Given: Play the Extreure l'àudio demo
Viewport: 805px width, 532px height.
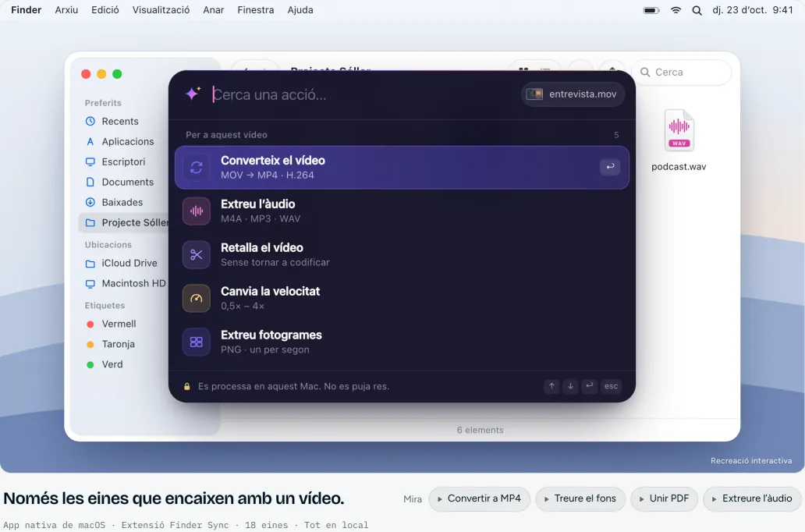Looking at the screenshot, I should click(x=751, y=498).
